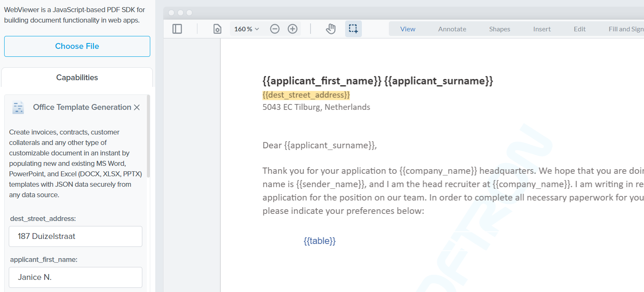Viewport: 644px width, 292px height.
Task: Switch to the Annotate tab
Action: [452, 29]
